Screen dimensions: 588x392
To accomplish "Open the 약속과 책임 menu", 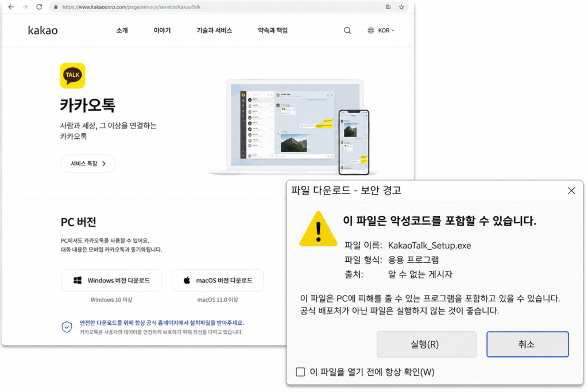I will point(273,30).
